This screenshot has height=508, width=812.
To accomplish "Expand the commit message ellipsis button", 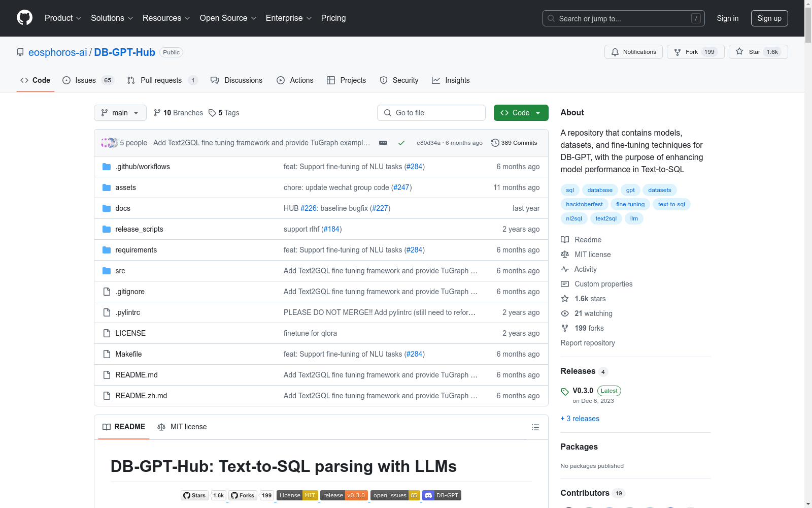I will [x=383, y=143].
